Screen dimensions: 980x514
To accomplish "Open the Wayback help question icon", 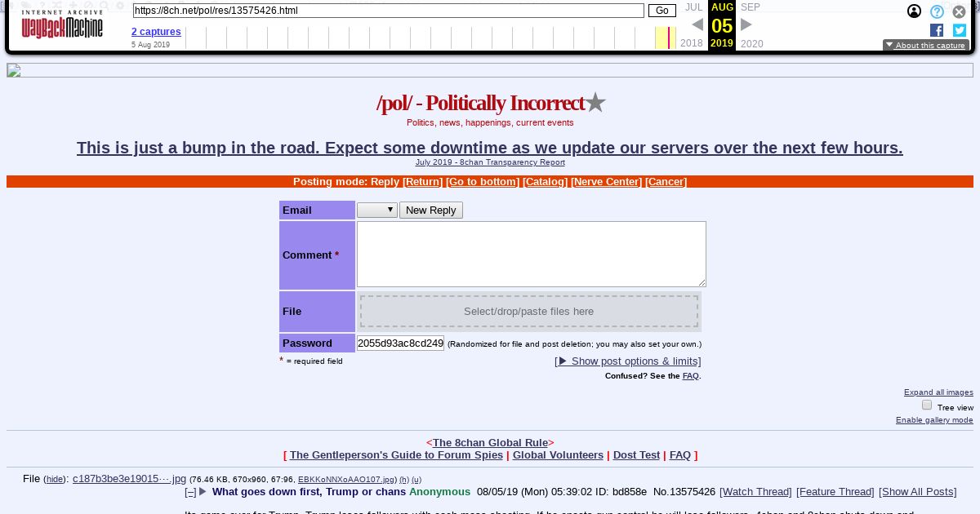I will click(x=937, y=11).
